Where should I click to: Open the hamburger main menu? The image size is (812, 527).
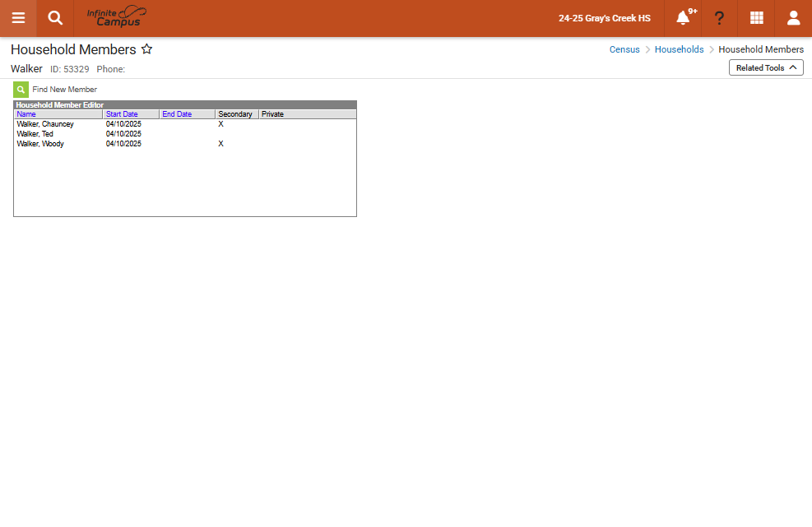pyautogui.click(x=18, y=18)
